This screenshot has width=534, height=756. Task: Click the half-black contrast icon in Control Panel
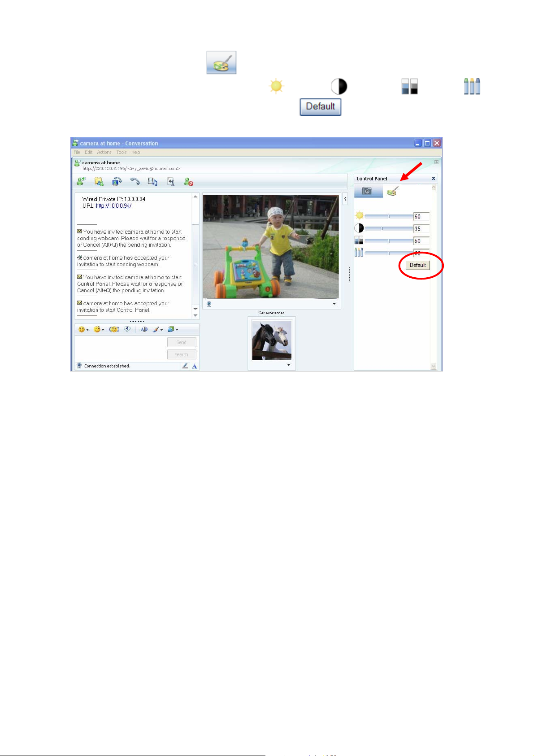pyautogui.click(x=359, y=228)
